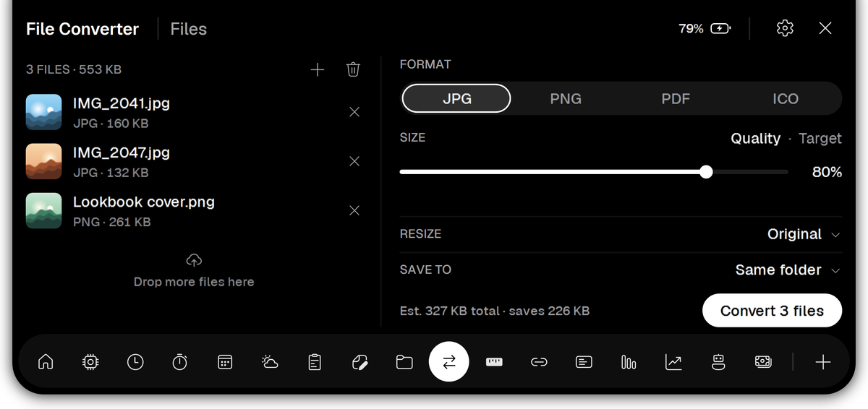The height and width of the screenshot is (409, 868).
Task: Select the file converter swap-arrows icon
Action: [449, 362]
